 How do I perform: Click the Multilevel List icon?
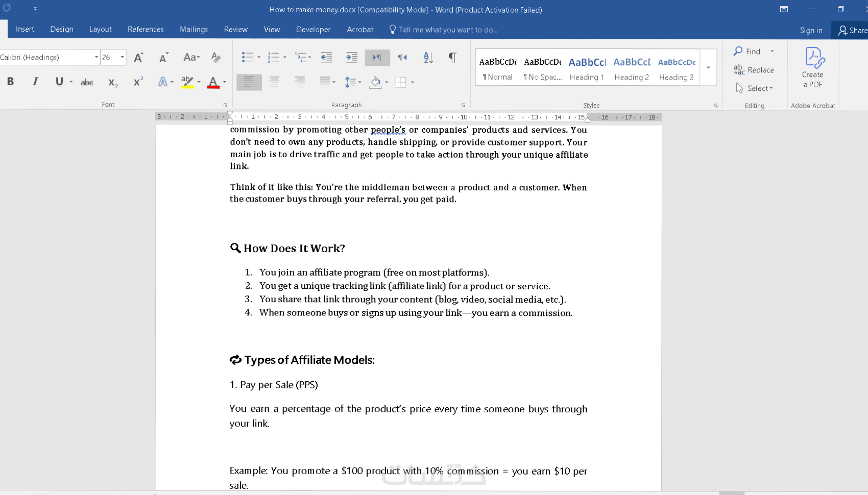301,57
